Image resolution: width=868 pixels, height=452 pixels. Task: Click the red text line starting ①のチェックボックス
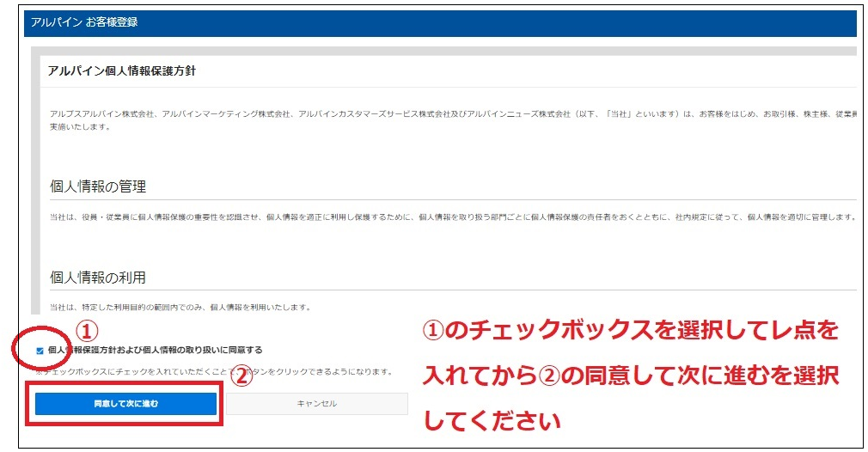pos(629,331)
